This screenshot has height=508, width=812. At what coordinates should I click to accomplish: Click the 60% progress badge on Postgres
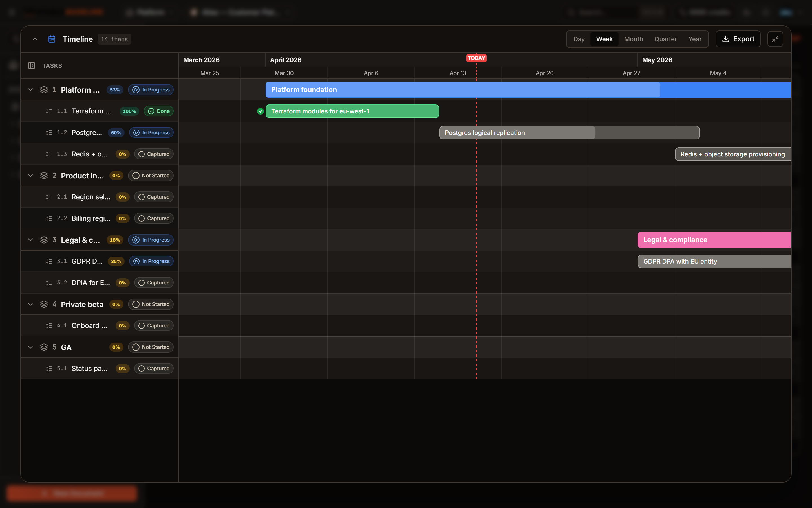pyautogui.click(x=116, y=133)
